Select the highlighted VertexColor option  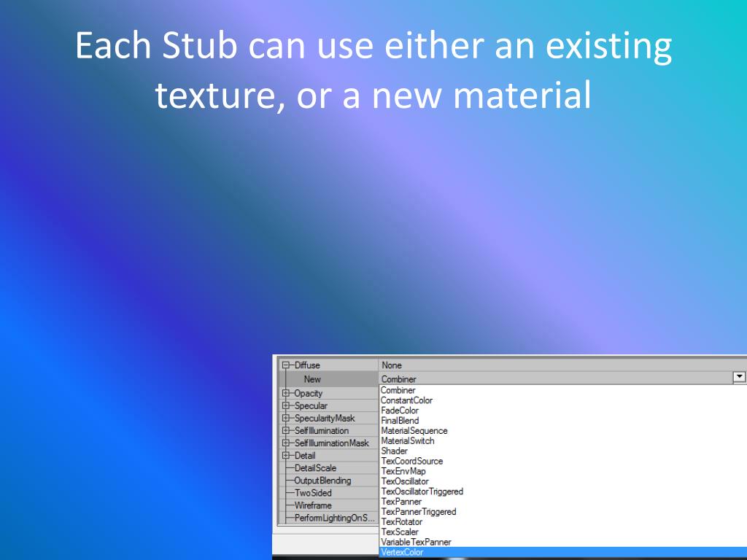(x=563, y=553)
